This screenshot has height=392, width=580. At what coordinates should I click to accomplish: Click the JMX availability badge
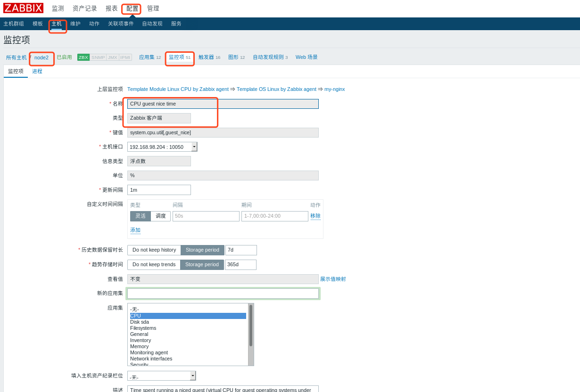pyautogui.click(x=113, y=57)
